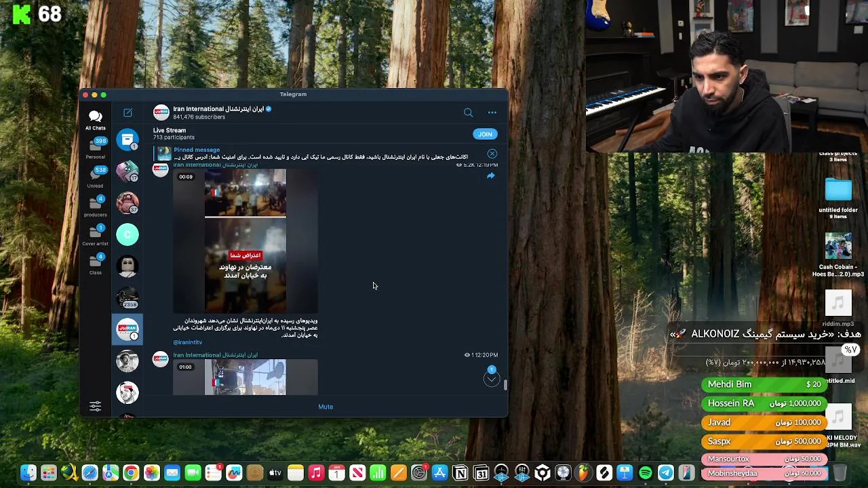Open Launchpad from the Dock
The height and width of the screenshot is (488, 868).
(x=48, y=473)
